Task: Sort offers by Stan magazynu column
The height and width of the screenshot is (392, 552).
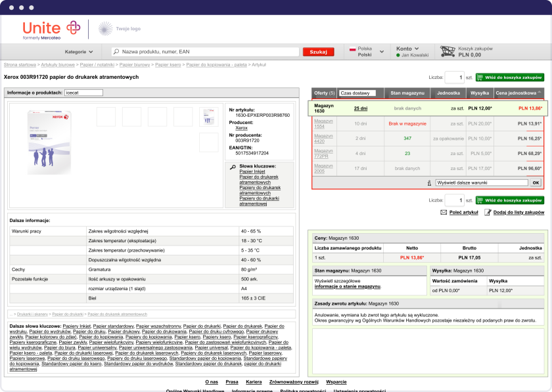Action: coord(407,93)
